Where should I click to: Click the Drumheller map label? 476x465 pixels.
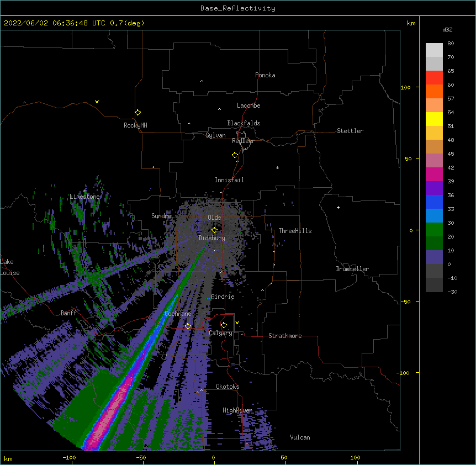352,269
